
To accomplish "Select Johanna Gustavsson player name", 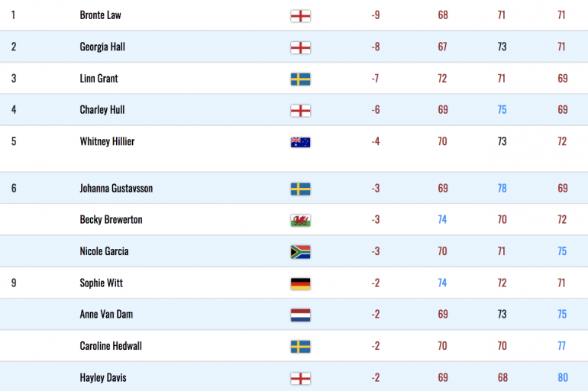I will 116,188.
